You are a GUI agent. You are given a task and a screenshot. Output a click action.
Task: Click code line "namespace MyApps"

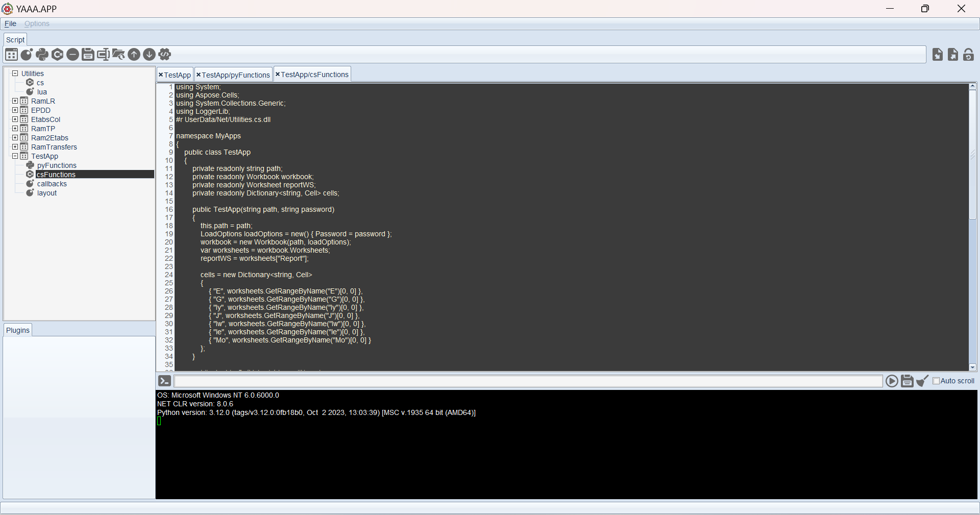pyautogui.click(x=208, y=136)
